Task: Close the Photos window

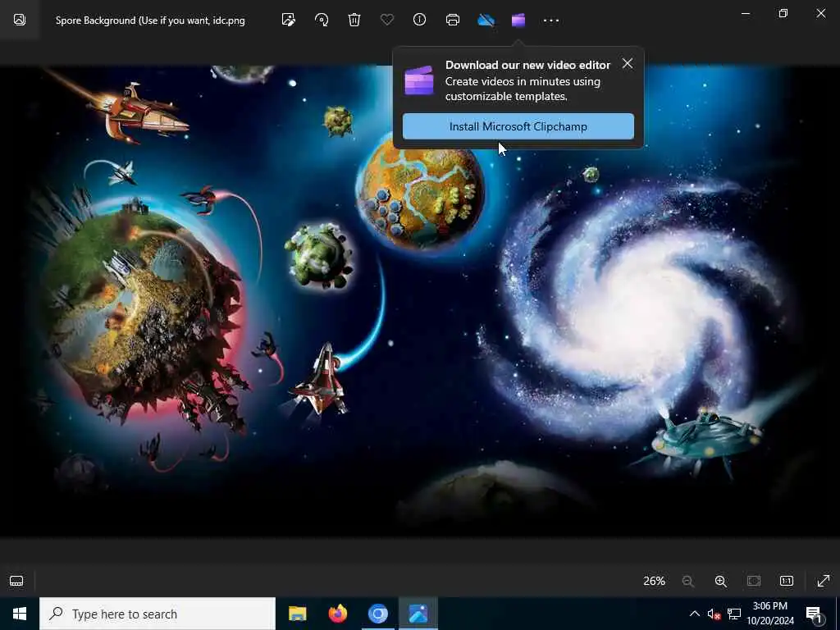Action: click(x=820, y=13)
